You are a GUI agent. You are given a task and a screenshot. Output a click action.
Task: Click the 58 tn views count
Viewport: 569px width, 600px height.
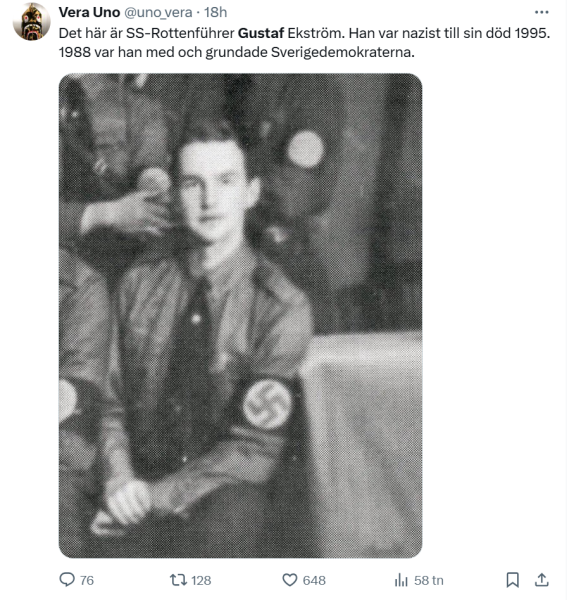[429, 580]
